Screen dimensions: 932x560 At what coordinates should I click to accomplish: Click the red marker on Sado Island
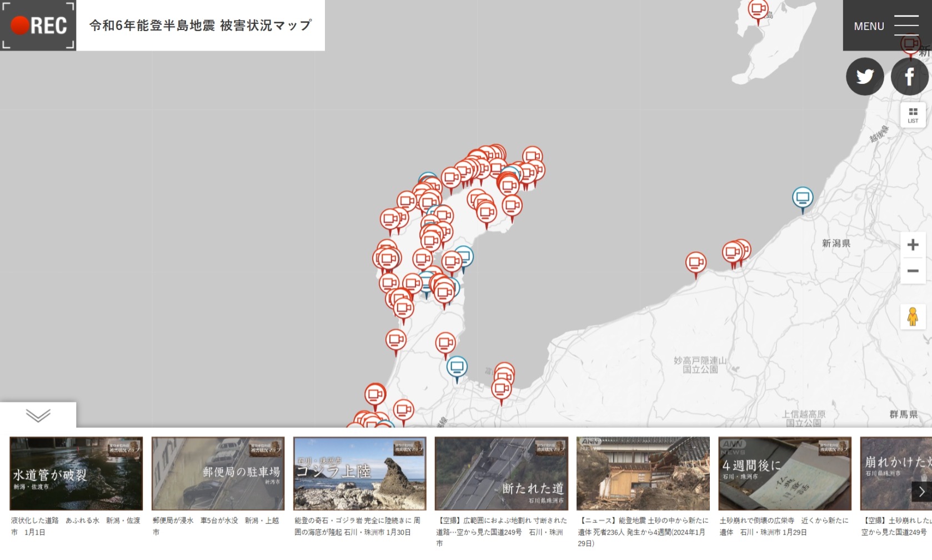click(758, 10)
